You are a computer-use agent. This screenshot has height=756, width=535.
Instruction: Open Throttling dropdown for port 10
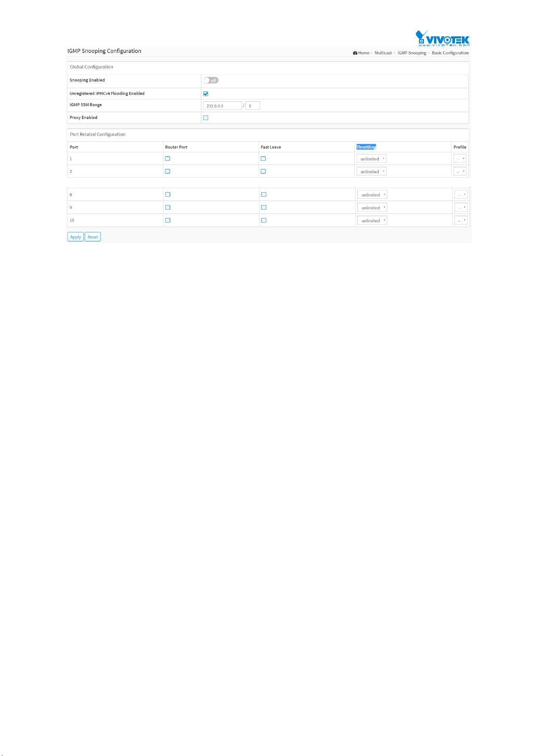click(372, 220)
